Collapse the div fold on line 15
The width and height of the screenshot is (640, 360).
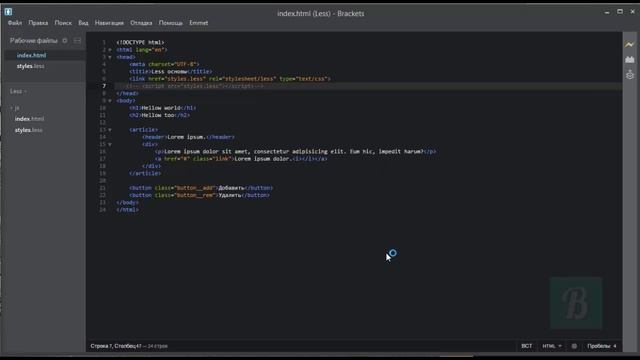[110, 144]
